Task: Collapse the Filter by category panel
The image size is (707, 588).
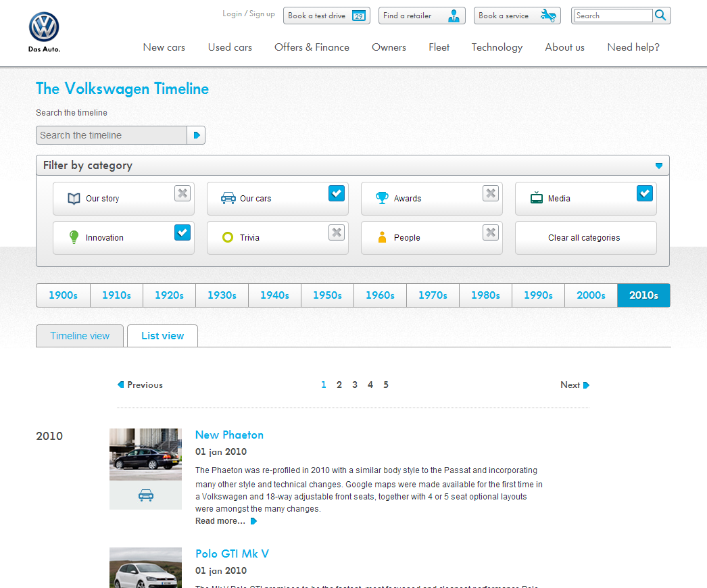Action: tap(659, 166)
